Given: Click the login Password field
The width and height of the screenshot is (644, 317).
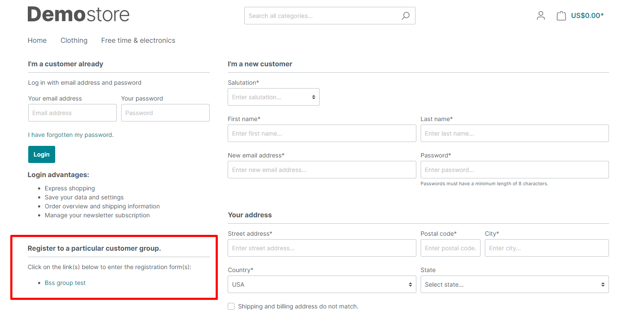Looking at the screenshot, I should pyautogui.click(x=165, y=113).
